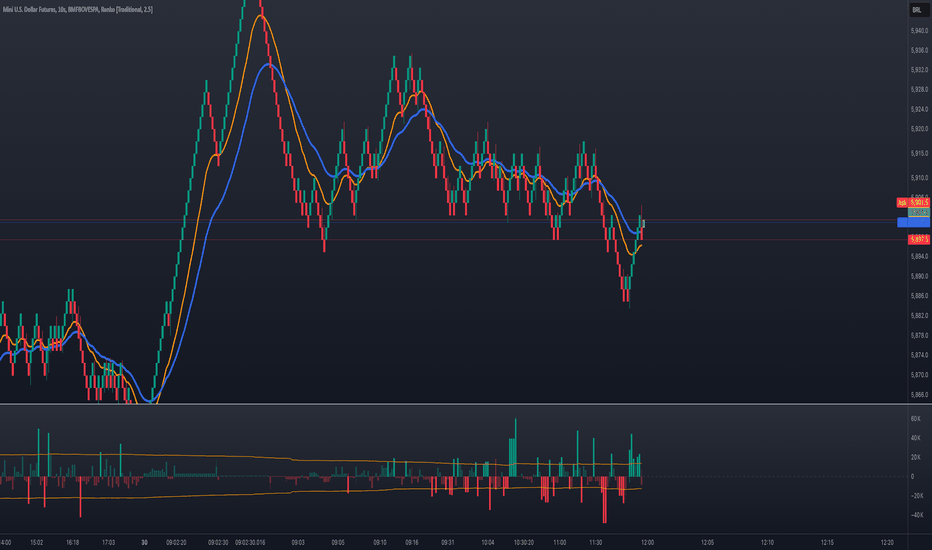Click the 5,882.0 price scale value
932x550 pixels.
[919, 316]
